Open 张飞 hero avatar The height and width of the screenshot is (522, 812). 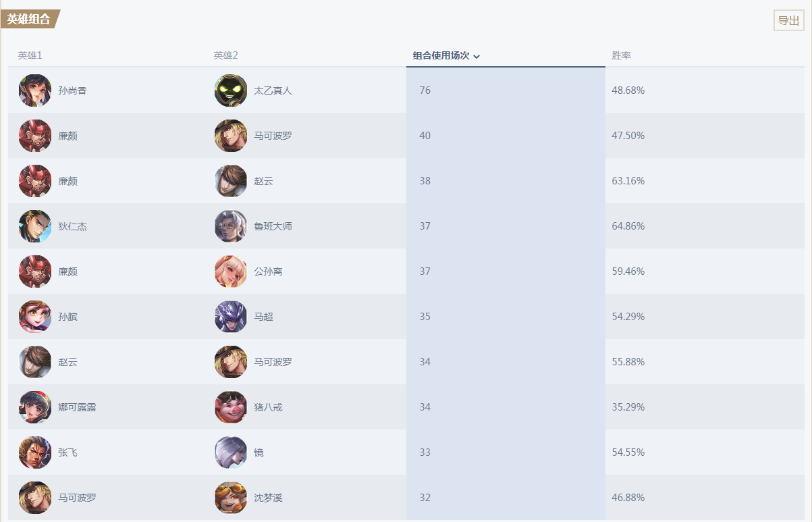[35, 452]
